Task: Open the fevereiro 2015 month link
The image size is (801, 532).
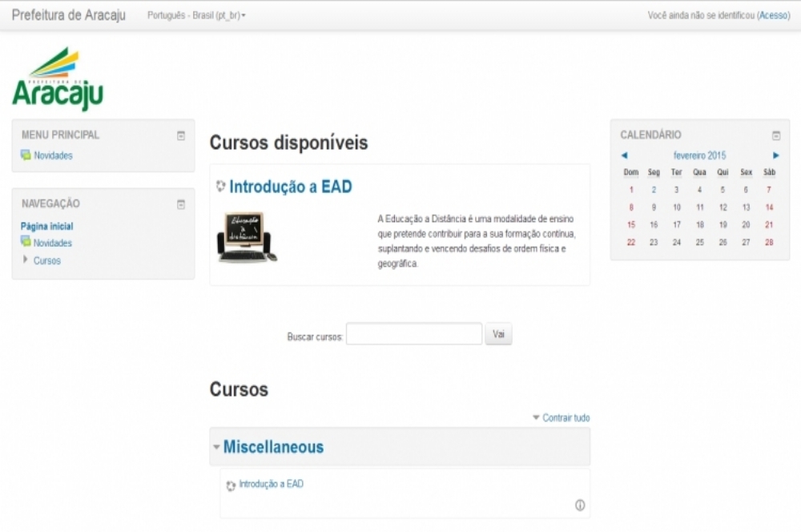Action: (x=699, y=155)
